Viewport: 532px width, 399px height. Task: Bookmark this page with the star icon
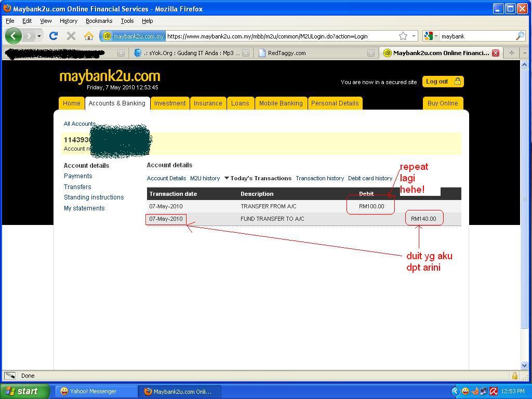(x=403, y=36)
